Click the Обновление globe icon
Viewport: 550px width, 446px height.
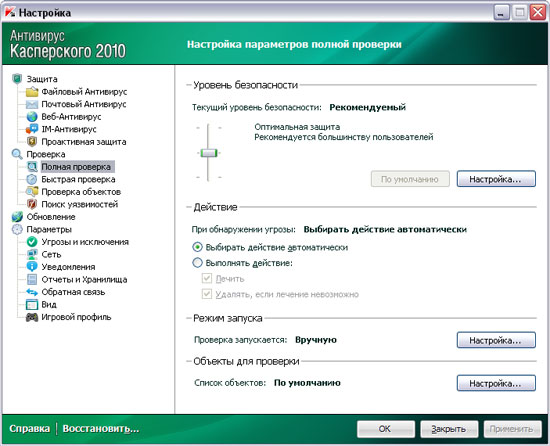tap(17, 217)
